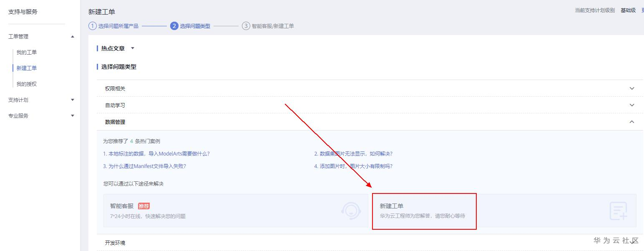Screen dimensions: 644x251
Task: Collapse the 数据管理 category row
Action: pyautogui.click(x=370, y=122)
